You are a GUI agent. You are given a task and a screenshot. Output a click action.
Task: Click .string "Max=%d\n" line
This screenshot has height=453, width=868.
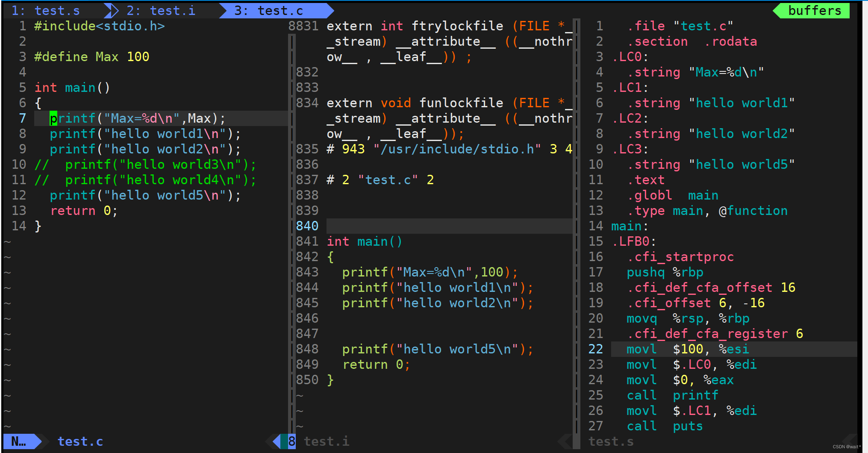696,72
